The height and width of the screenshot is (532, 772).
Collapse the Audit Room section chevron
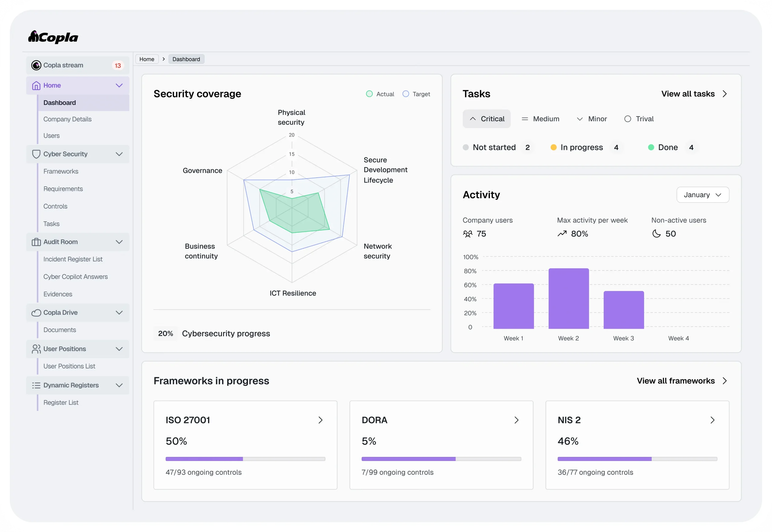[119, 242]
